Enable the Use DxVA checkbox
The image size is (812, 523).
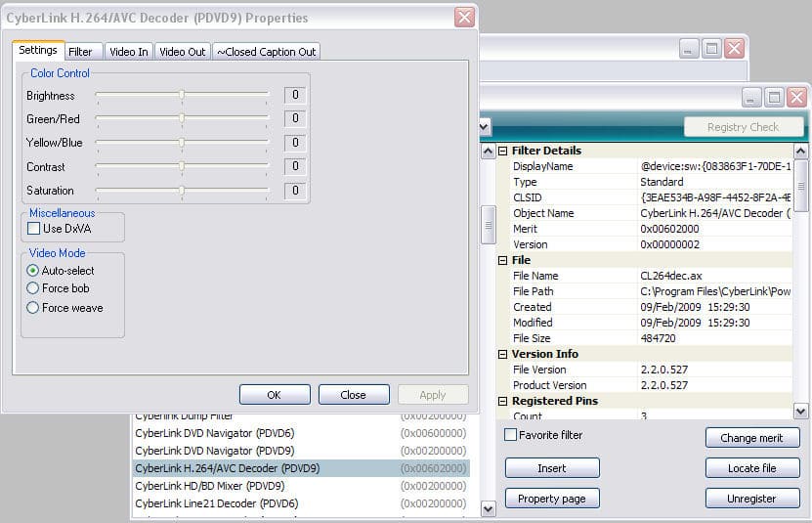click(33, 228)
